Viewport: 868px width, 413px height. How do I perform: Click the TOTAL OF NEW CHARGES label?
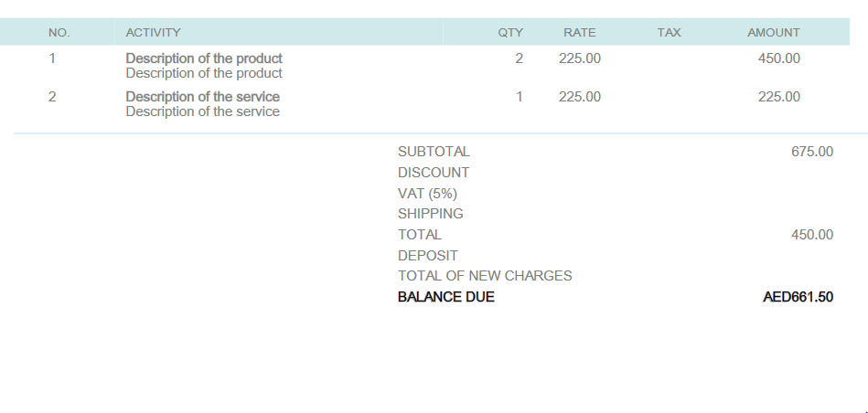coord(485,276)
